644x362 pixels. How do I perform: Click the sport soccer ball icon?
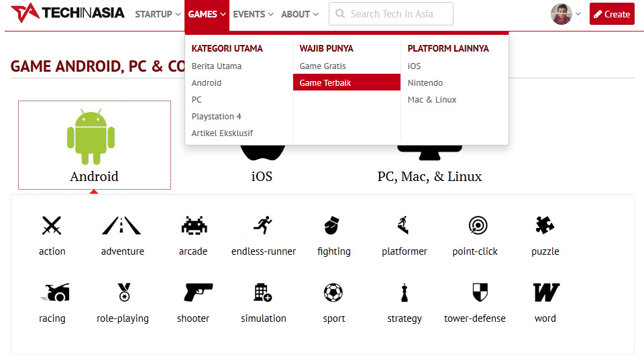(333, 292)
